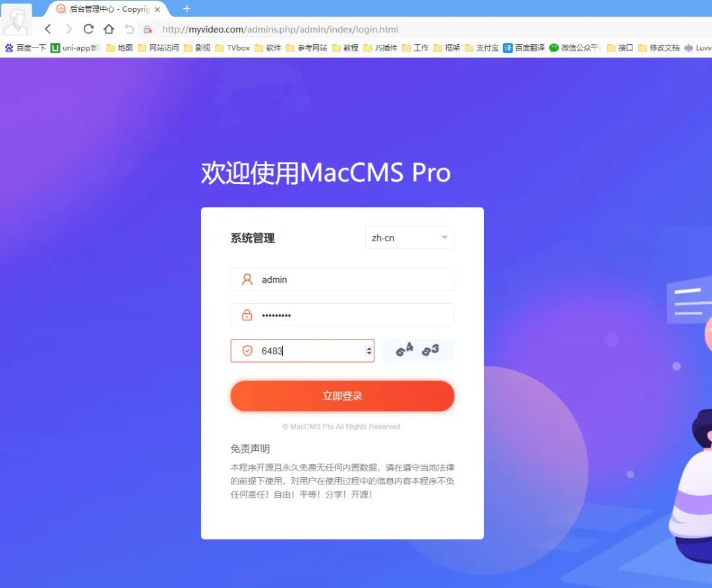The image size is (712, 588).
Task: Open the Luvv bookmark
Action: [698, 47]
